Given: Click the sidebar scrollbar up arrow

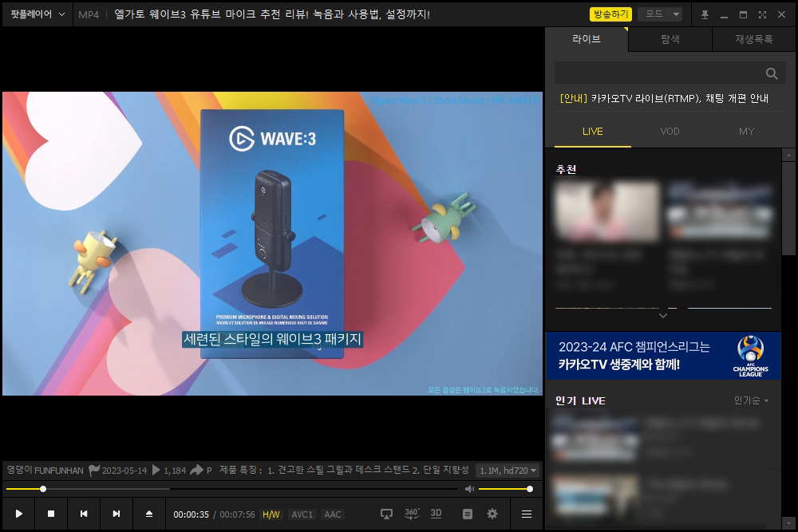Looking at the screenshot, I should point(789,155).
